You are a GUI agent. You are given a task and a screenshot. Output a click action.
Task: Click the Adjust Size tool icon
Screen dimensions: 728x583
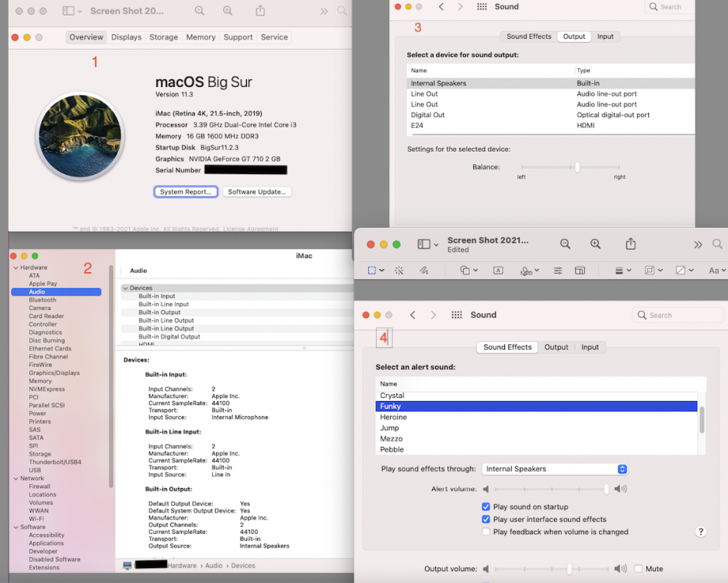pyautogui.click(x=580, y=271)
